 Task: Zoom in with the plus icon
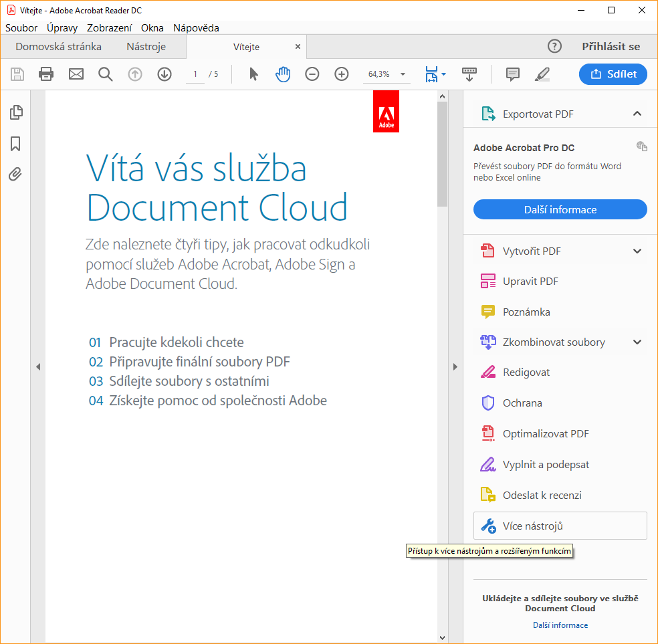342,74
